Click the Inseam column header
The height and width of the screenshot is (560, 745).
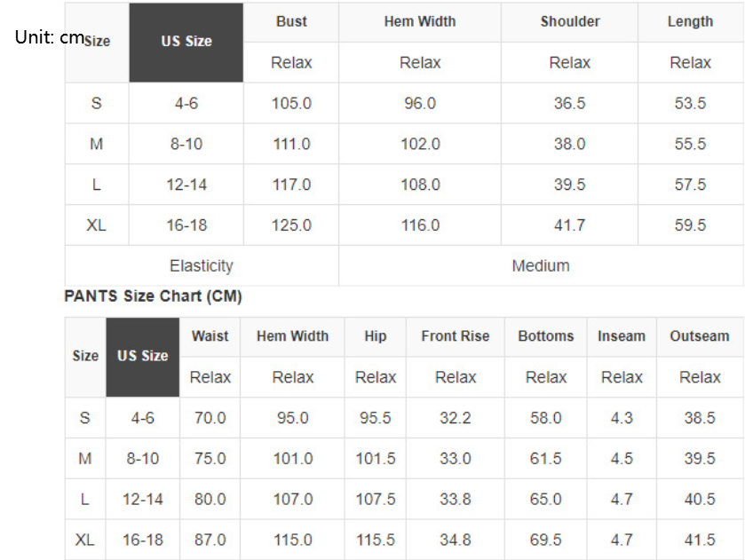coord(622,336)
